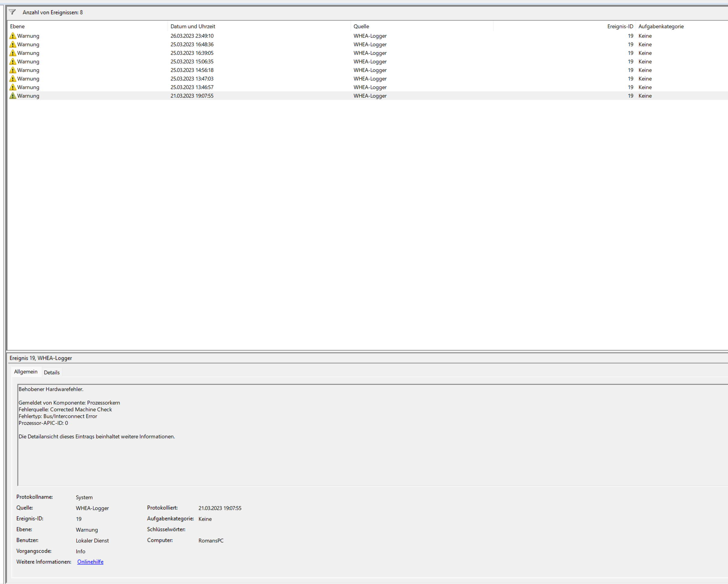728x584 pixels.
Task: Click warning icon of 25.03.2023 15:06:35 event
Action: click(13, 62)
